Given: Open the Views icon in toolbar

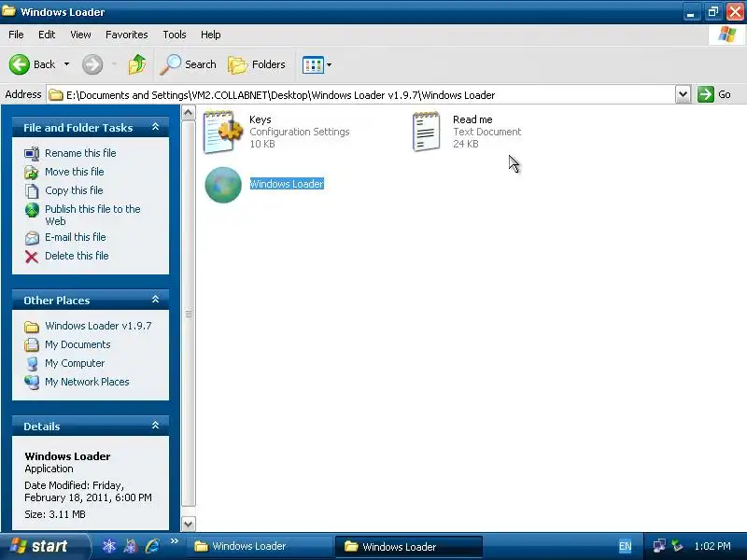Looking at the screenshot, I should [x=313, y=64].
